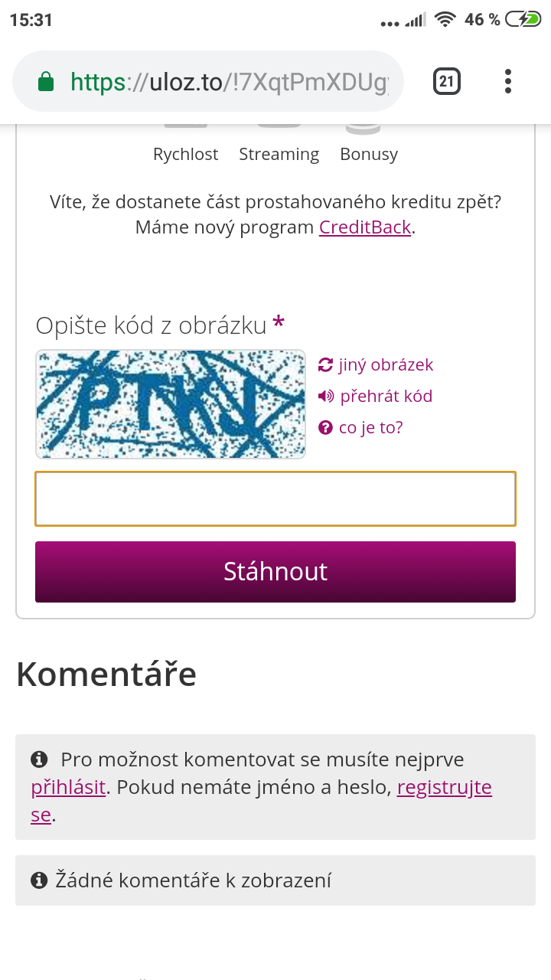551x980 pixels.
Task: Click the question mark icon beside co je to?
Action: pos(326,427)
